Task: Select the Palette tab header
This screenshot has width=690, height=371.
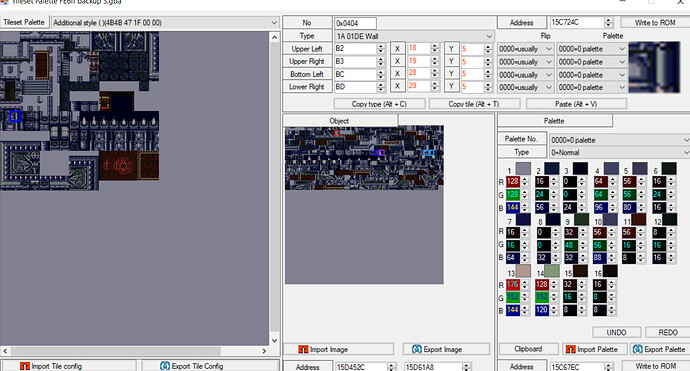Action: 554,121
